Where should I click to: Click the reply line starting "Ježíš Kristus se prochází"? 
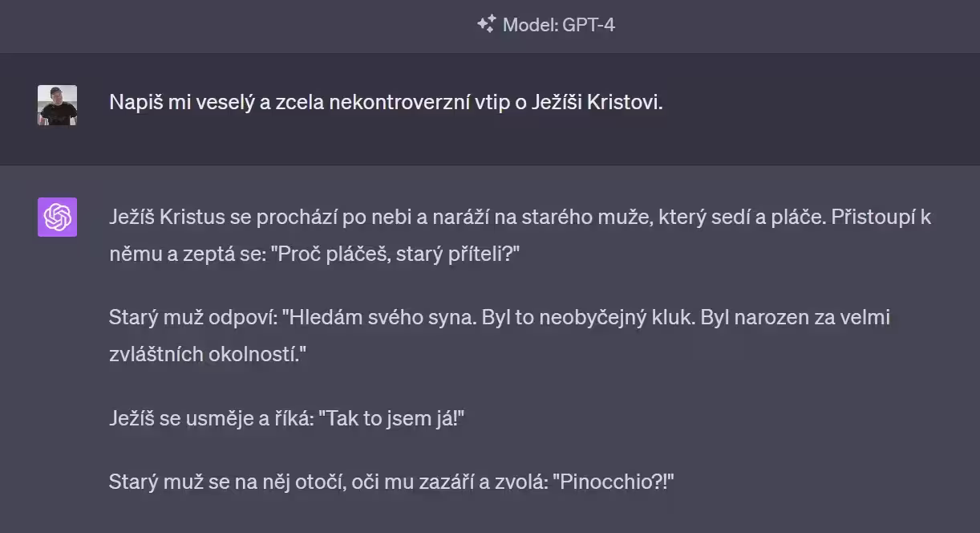(x=520, y=218)
